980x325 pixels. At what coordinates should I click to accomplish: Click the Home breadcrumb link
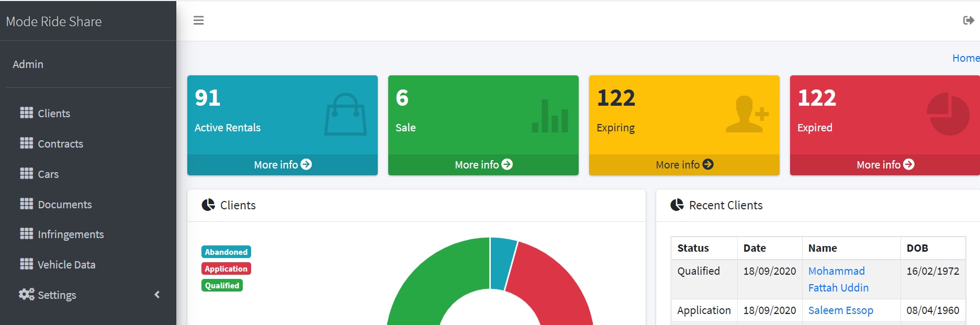point(965,58)
